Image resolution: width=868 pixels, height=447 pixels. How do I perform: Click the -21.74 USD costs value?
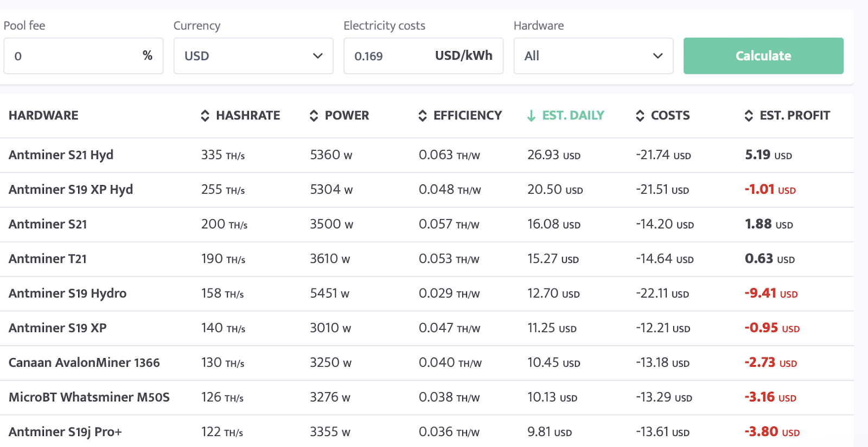click(x=663, y=155)
